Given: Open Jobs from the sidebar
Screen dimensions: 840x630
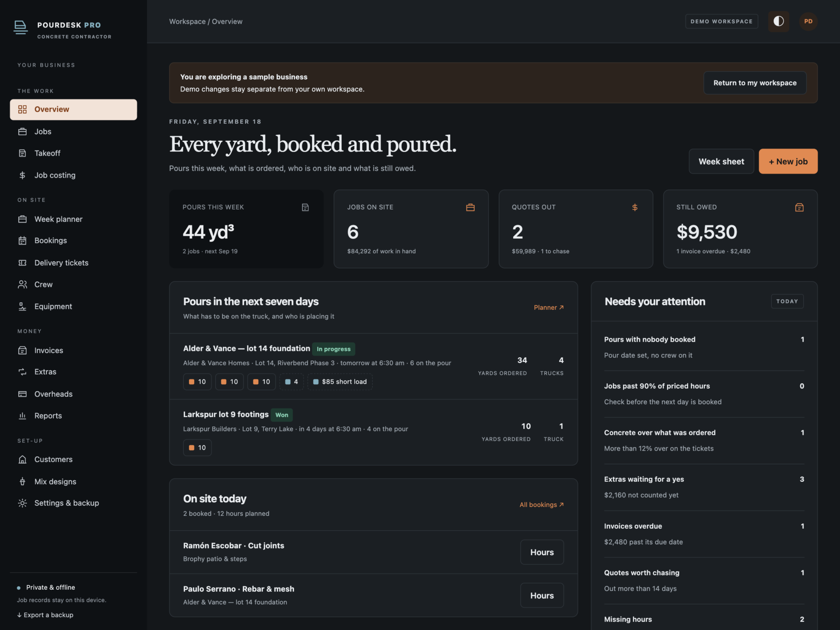Looking at the screenshot, I should pyautogui.click(x=73, y=132).
